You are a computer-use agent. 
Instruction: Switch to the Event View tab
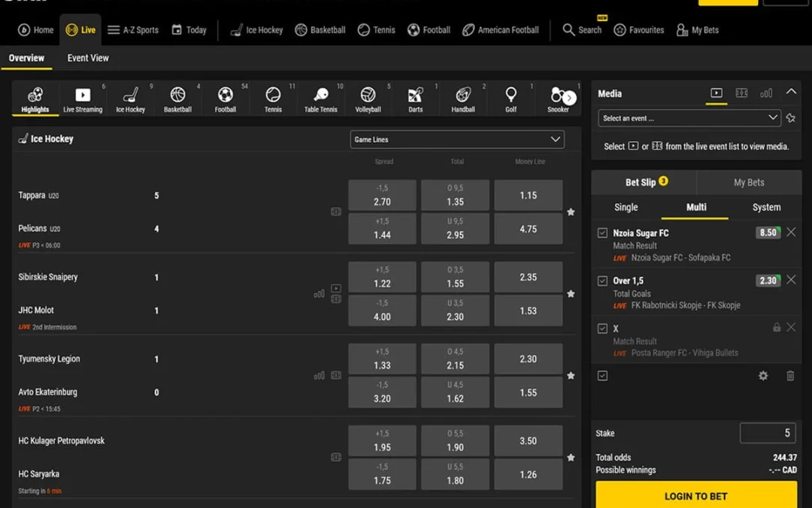click(88, 57)
